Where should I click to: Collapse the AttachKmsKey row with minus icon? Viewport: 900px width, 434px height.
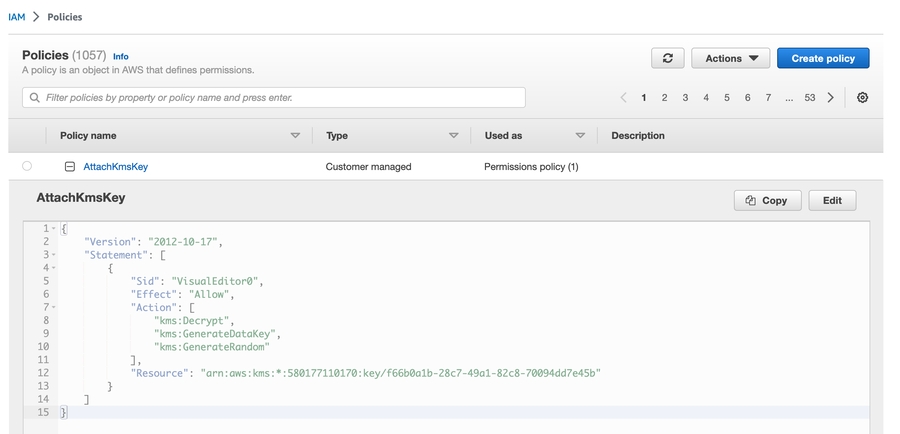[70, 167]
